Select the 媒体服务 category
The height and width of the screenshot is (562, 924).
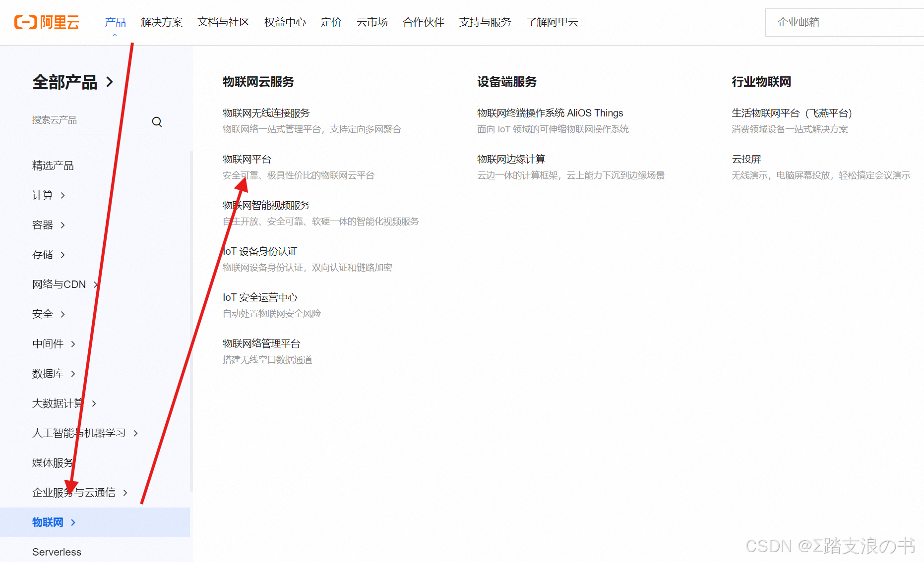(53, 463)
